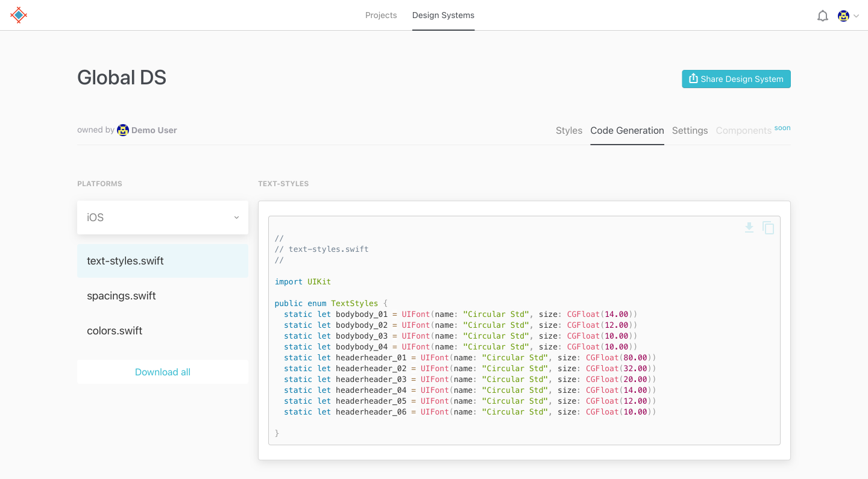Switch to the Styles tab

click(569, 130)
